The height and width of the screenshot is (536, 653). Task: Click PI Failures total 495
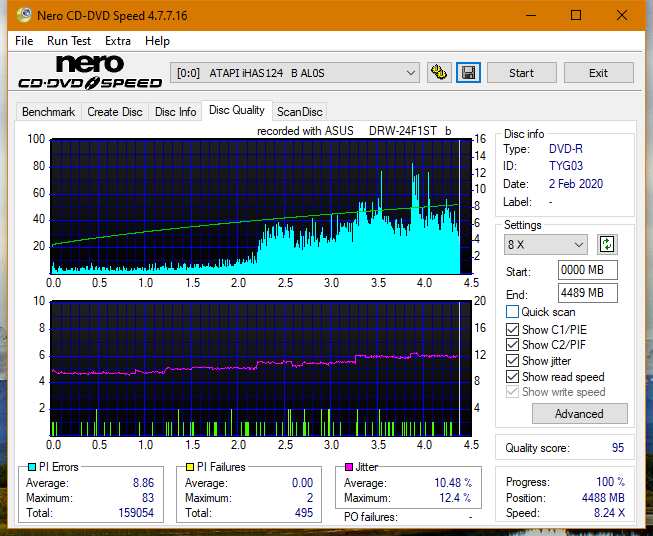pos(304,513)
